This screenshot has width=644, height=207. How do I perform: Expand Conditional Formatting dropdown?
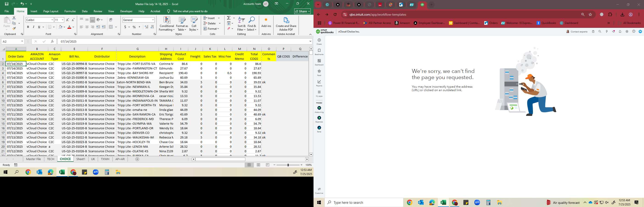167,24
